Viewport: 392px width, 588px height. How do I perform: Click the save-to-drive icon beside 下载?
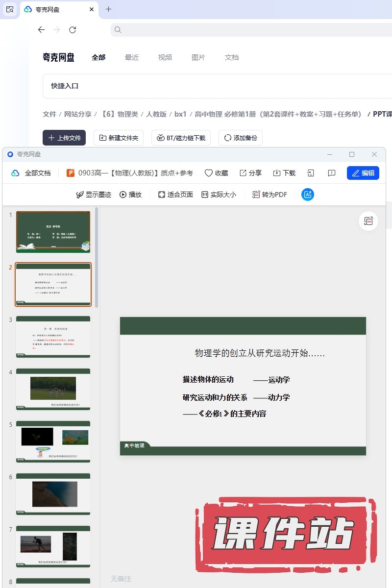[311, 173]
